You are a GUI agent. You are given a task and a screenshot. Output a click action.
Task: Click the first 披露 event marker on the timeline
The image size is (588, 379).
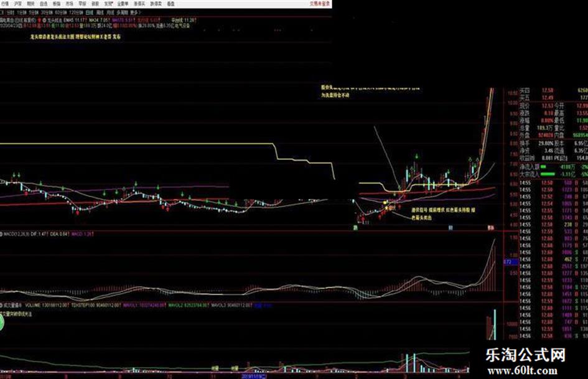point(215,368)
